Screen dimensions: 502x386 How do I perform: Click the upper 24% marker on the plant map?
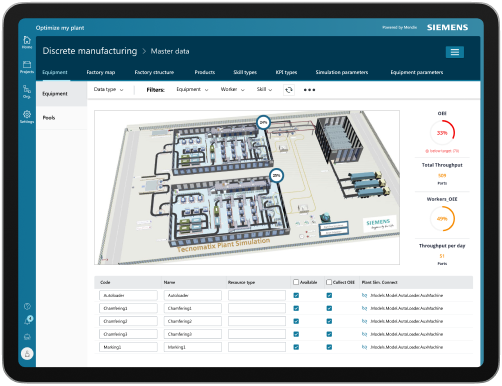tap(263, 122)
